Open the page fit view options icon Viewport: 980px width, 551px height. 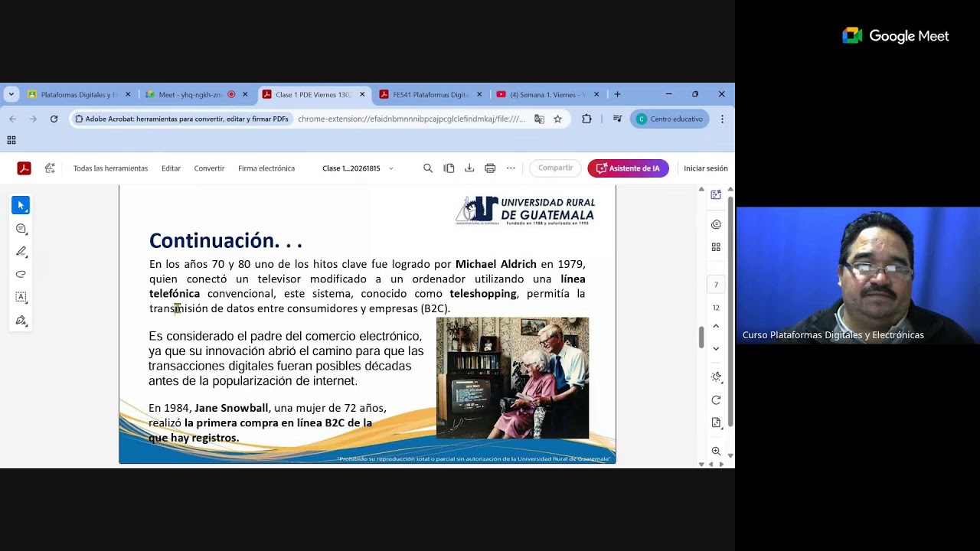(x=716, y=422)
